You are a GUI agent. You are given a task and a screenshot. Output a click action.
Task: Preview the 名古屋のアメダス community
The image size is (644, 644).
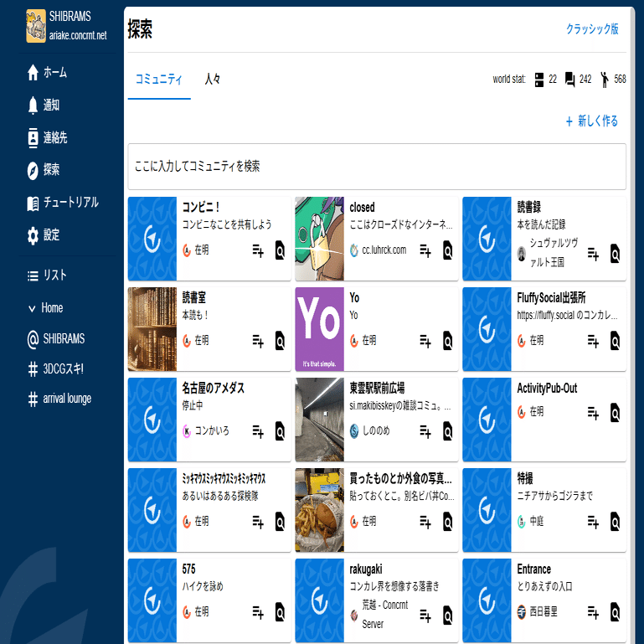coord(280,431)
